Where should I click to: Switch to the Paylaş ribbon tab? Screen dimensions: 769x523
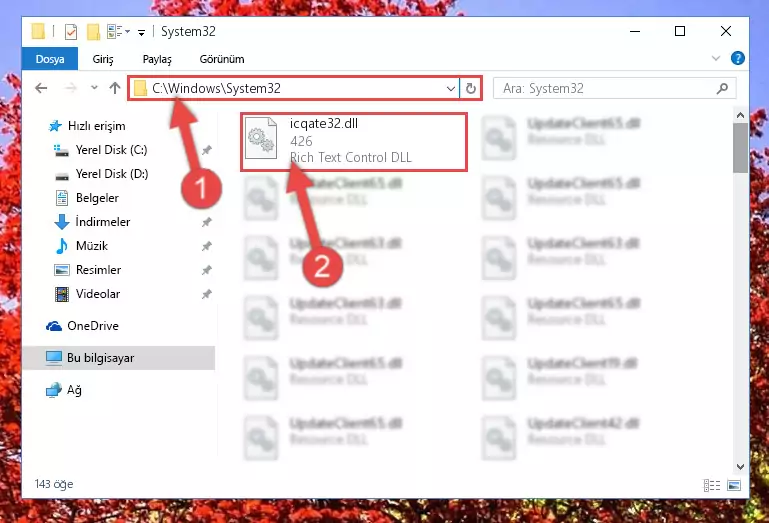[x=157, y=59]
